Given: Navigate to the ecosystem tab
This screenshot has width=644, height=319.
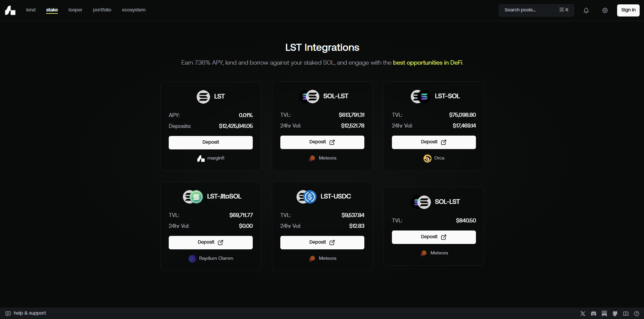Looking at the screenshot, I should click(134, 10).
